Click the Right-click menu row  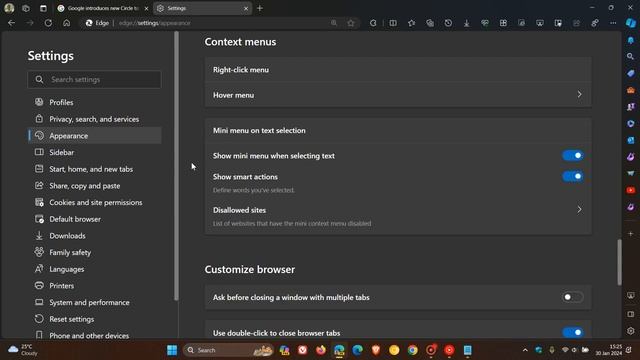[x=398, y=70]
